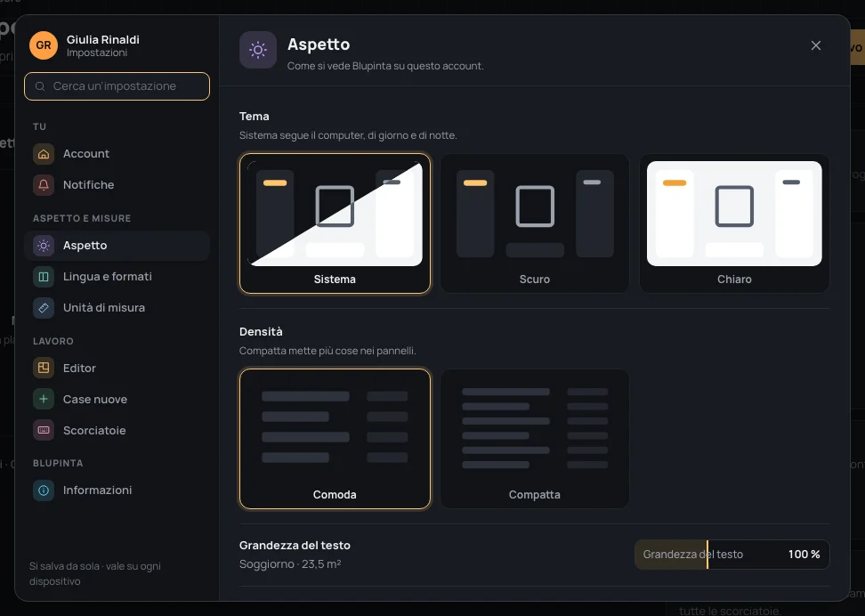Click the GR user avatar
The image size is (865, 616).
44,45
